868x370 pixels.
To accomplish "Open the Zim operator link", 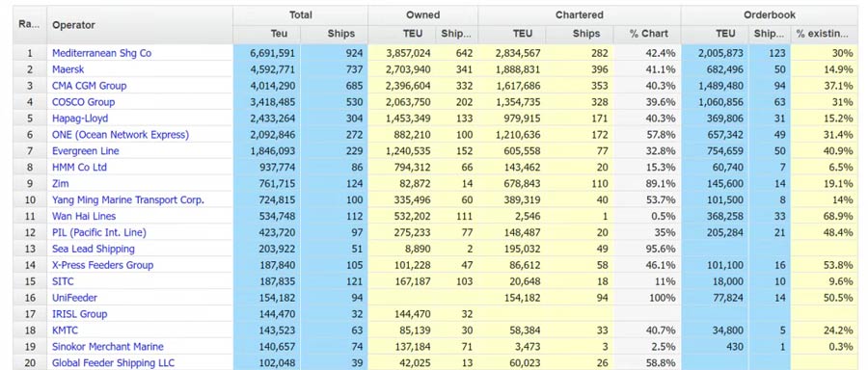I will pos(61,184).
